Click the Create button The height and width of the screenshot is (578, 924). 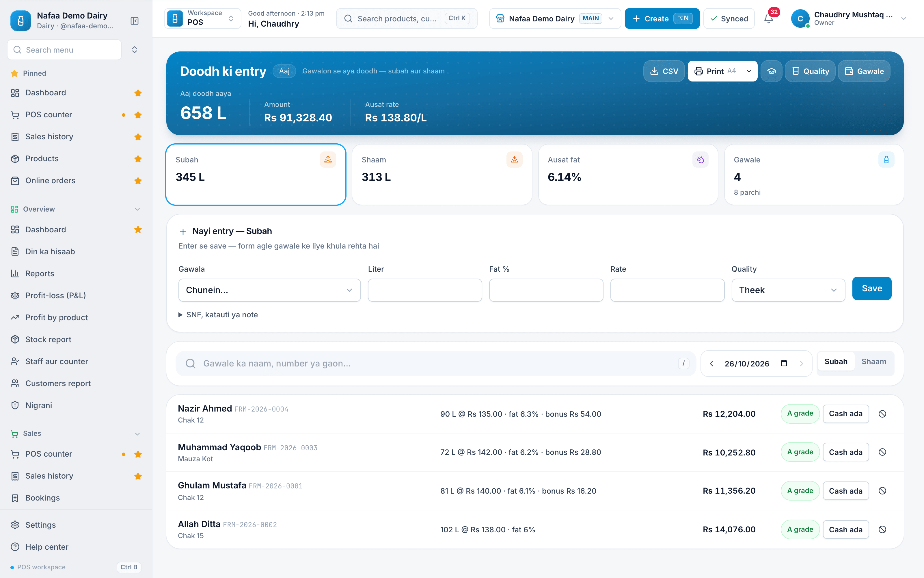coord(662,18)
